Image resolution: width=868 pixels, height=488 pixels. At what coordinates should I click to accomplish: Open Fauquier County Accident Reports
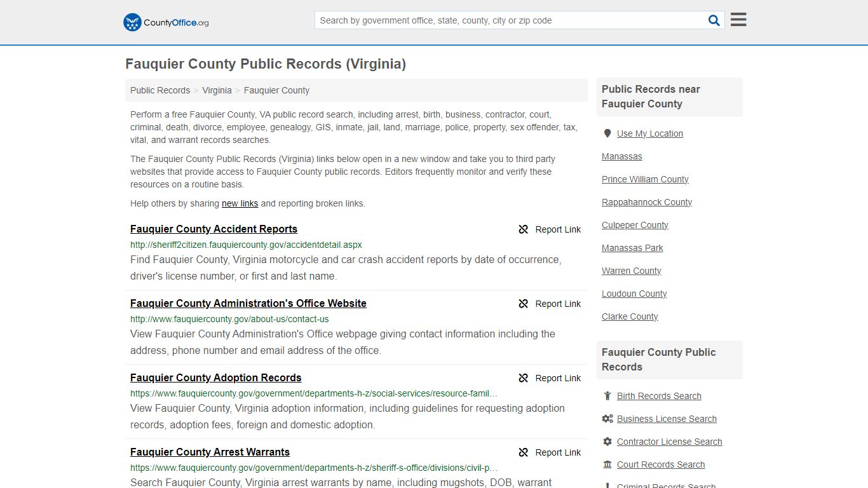click(x=214, y=229)
